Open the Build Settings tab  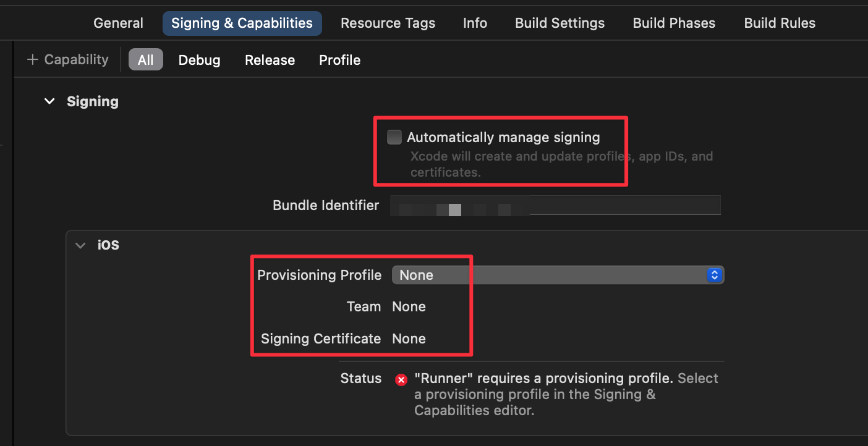(x=560, y=23)
